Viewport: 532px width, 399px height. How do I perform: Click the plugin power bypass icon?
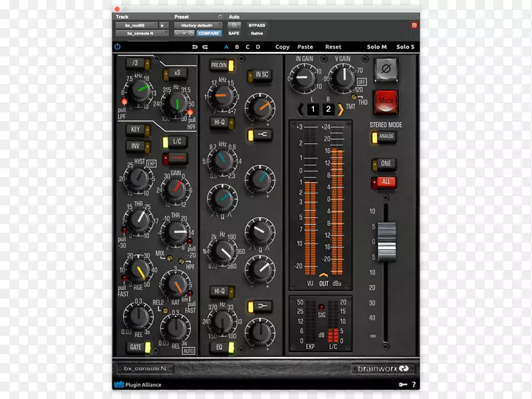[x=118, y=47]
